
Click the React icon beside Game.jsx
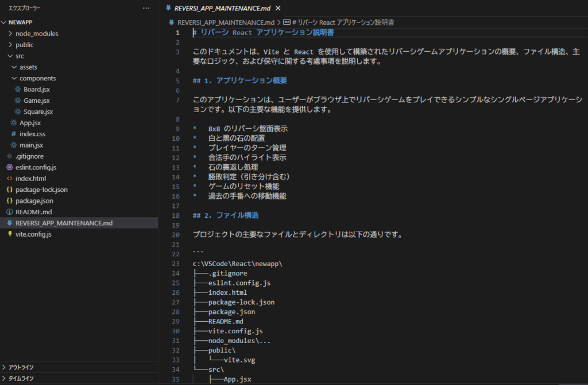[x=18, y=101]
